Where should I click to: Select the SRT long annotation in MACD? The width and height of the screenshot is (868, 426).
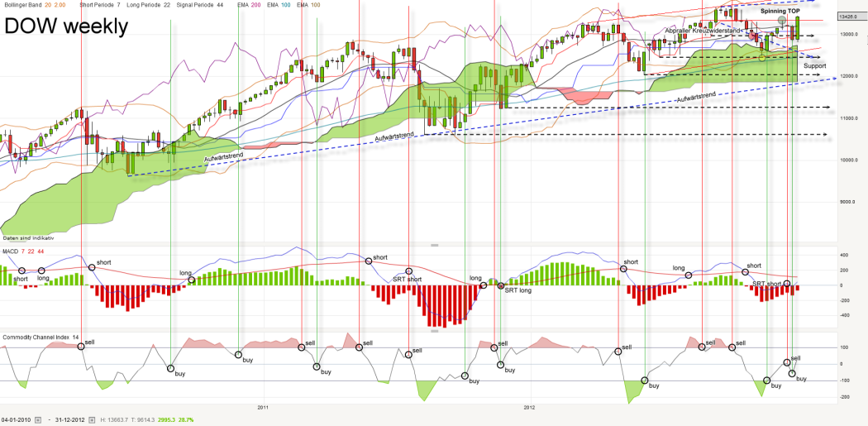coord(517,290)
